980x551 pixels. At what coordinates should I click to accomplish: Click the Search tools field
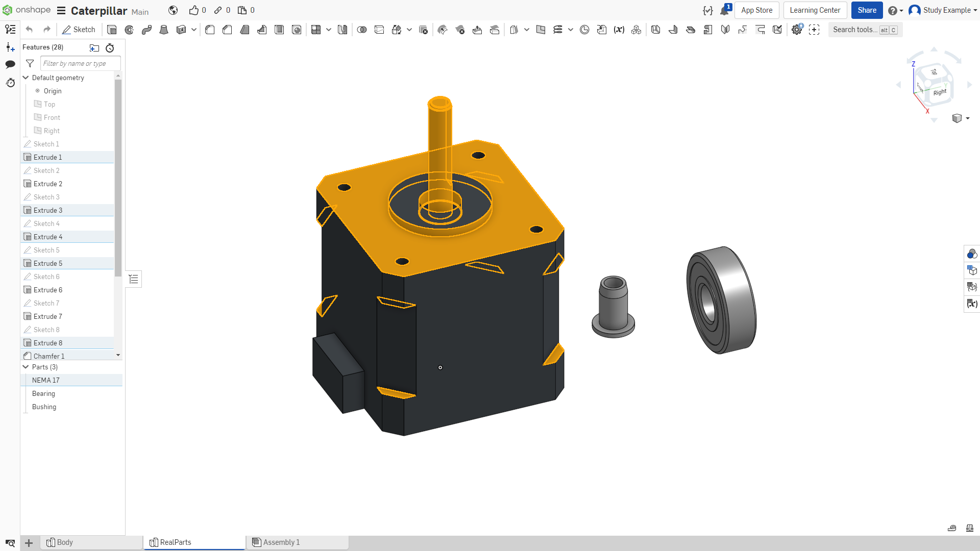[865, 30]
